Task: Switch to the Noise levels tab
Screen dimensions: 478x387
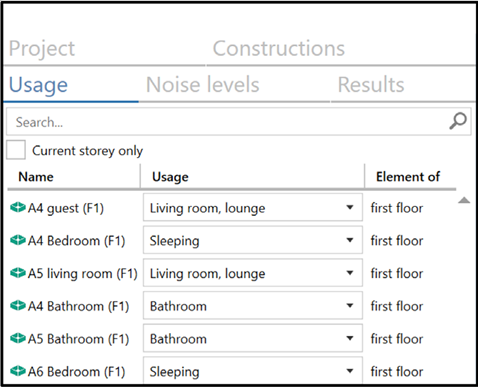Action: point(203,84)
